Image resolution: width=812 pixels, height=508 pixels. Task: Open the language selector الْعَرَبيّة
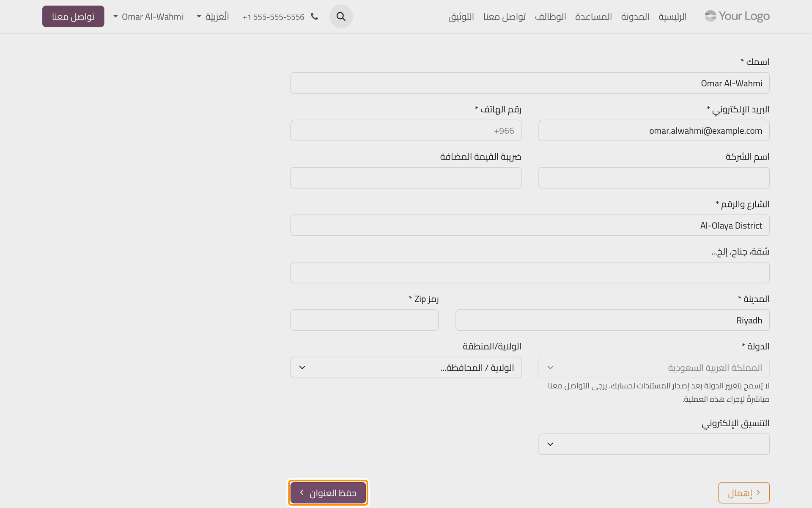point(213,17)
